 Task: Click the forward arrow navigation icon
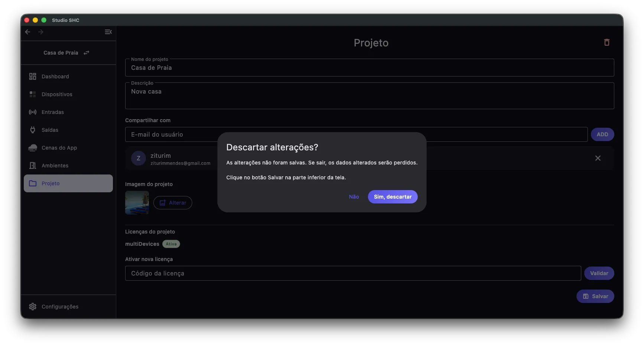pos(41,32)
